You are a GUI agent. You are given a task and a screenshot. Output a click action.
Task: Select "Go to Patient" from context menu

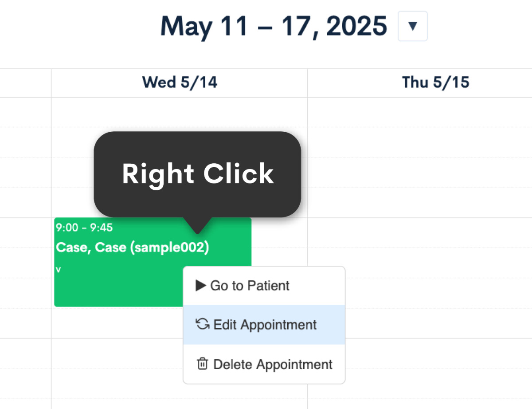250,285
